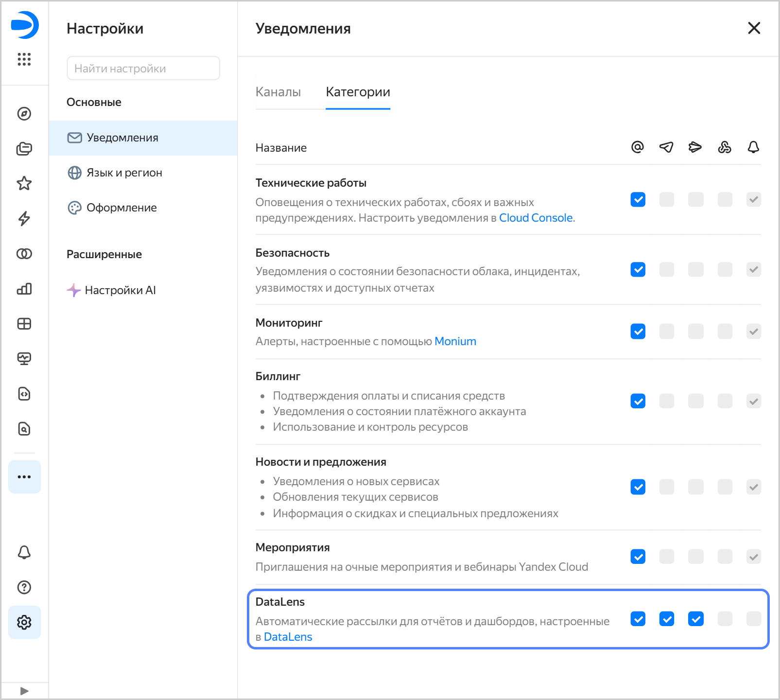This screenshot has width=780, height=700.
Task: Click the webhook column header icon
Action: (x=725, y=147)
